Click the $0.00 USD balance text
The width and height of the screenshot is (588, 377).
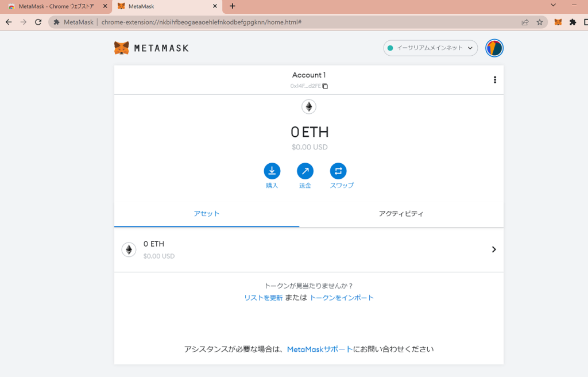[310, 147]
